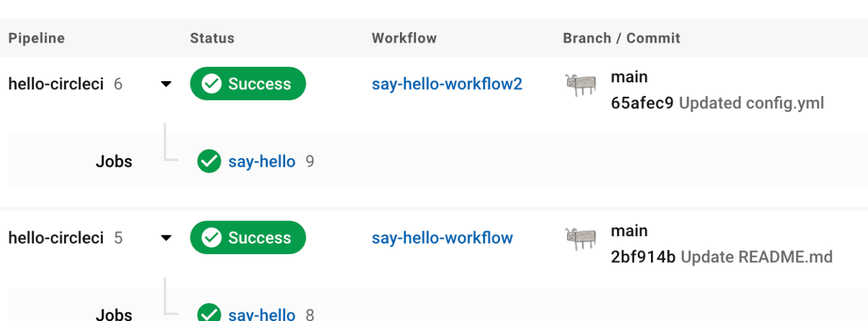Click the Branch / Commit column header
This screenshot has height=321, width=868.
pos(621,38)
